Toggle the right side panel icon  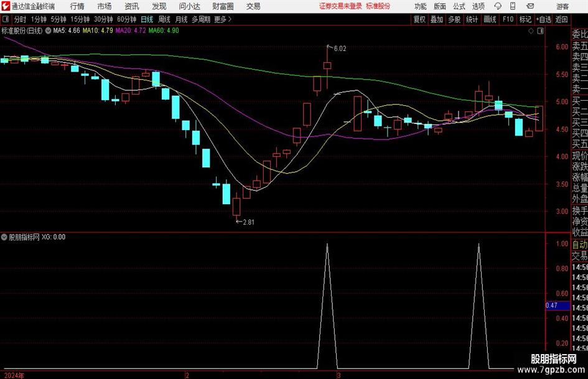[540, 31]
